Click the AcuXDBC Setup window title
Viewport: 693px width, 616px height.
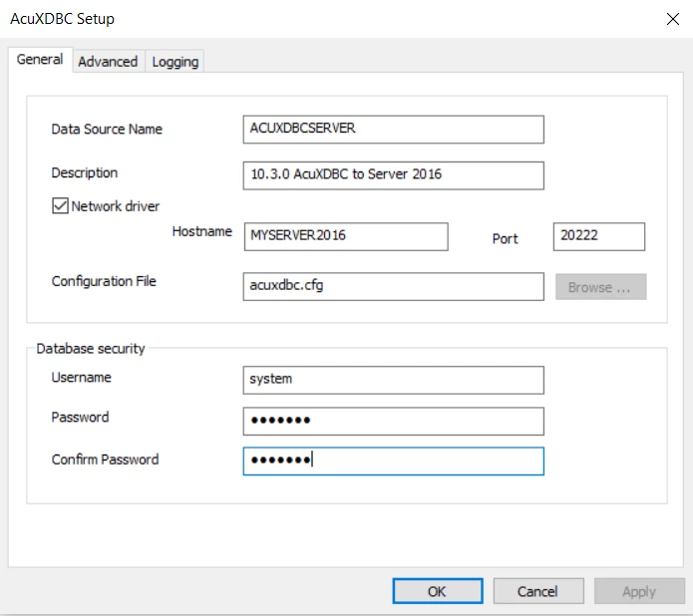62,19
